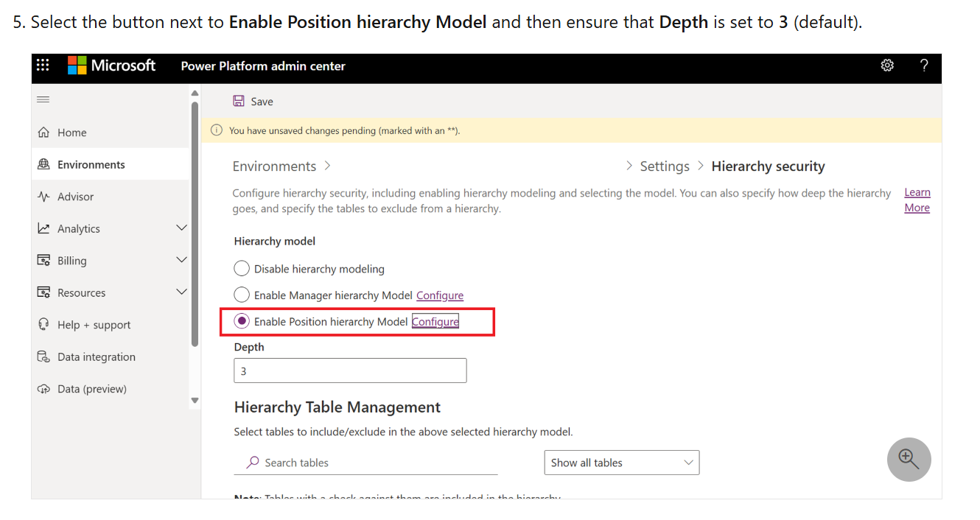This screenshot has height=520, width=980.
Task: Expand the Analytics section
Action: pos(181,228)
